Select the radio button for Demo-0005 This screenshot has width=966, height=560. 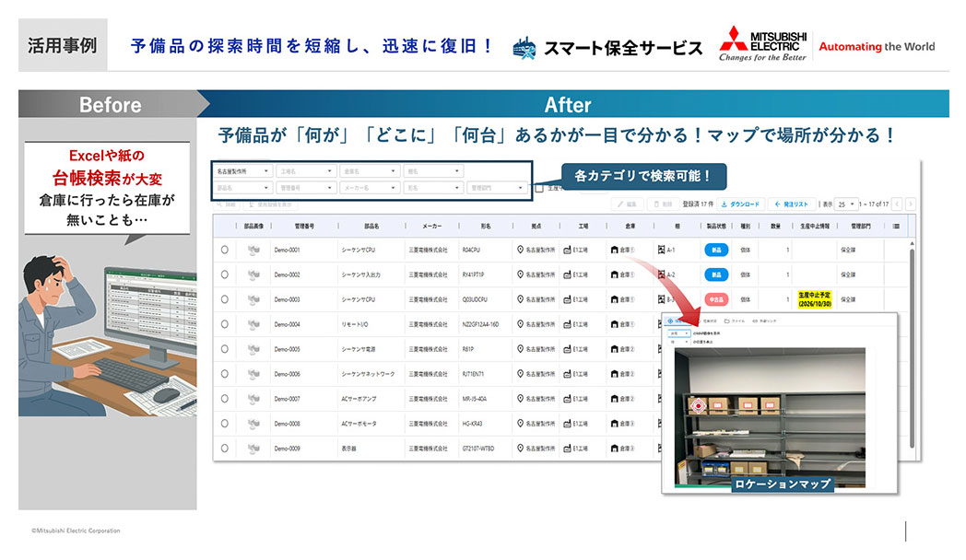(224, 349)
